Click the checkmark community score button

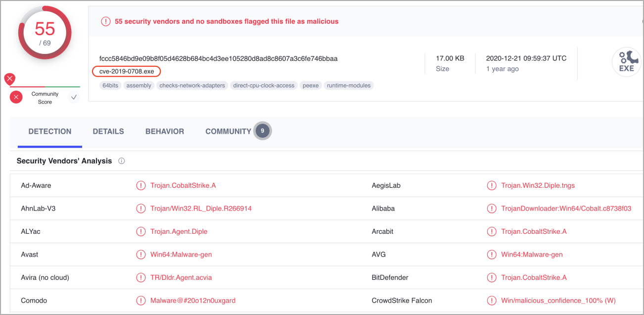tap(74, 98)
